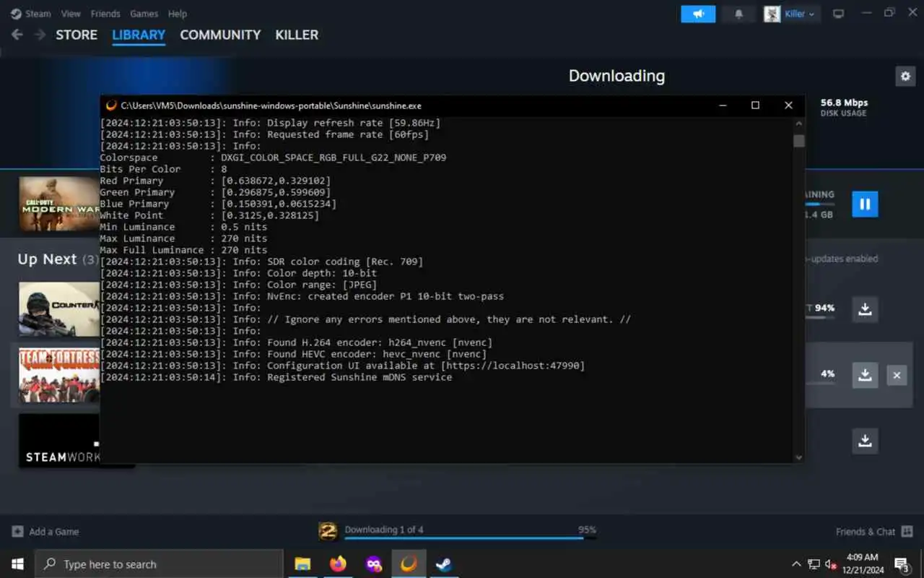Click the Sunshine console vertical scrollbar thumb

coord(798,140)
